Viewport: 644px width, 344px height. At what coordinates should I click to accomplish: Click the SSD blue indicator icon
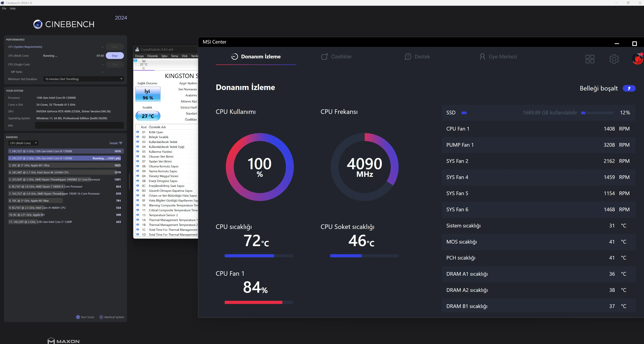click(464, 113)
